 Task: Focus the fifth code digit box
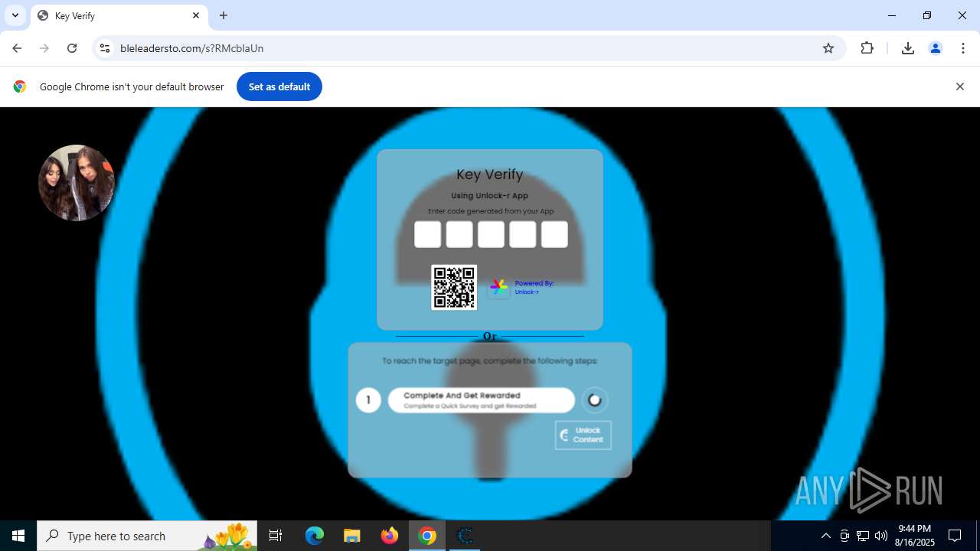click(x=554, y=234)
